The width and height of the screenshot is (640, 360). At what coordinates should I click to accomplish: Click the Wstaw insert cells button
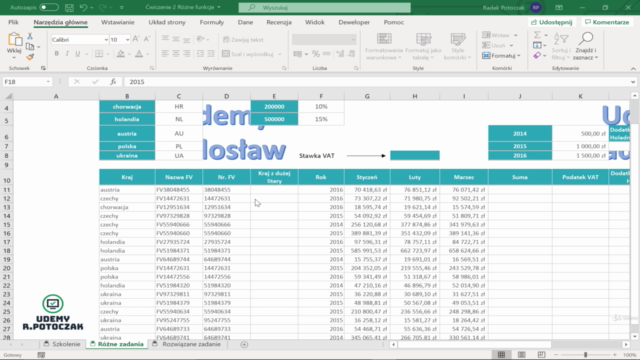pyautogui.click(x=496, y=35)
